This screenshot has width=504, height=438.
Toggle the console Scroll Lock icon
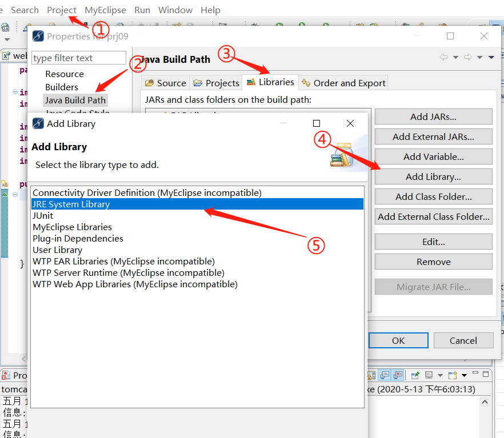point(371,375)
